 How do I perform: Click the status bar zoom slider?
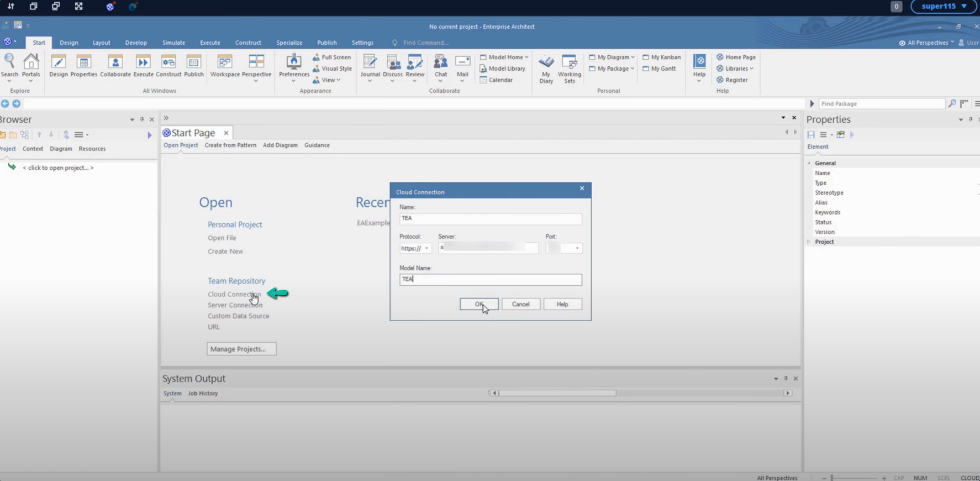tap(854, 478)
